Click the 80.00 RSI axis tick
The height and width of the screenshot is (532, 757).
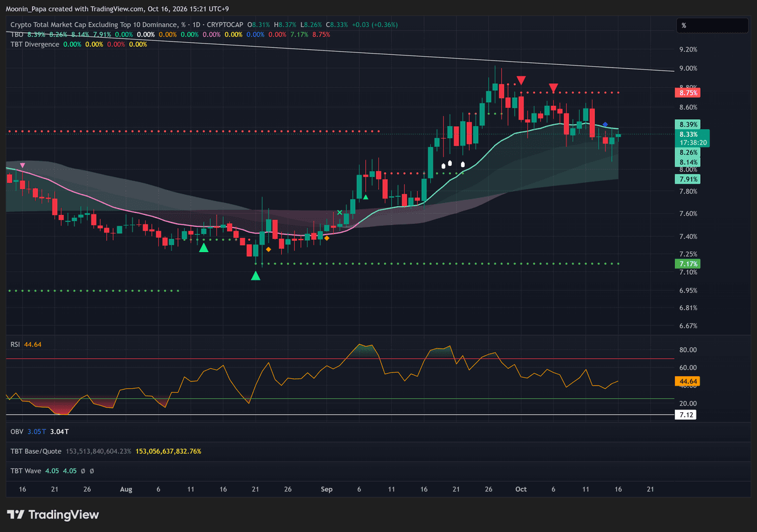688,350
